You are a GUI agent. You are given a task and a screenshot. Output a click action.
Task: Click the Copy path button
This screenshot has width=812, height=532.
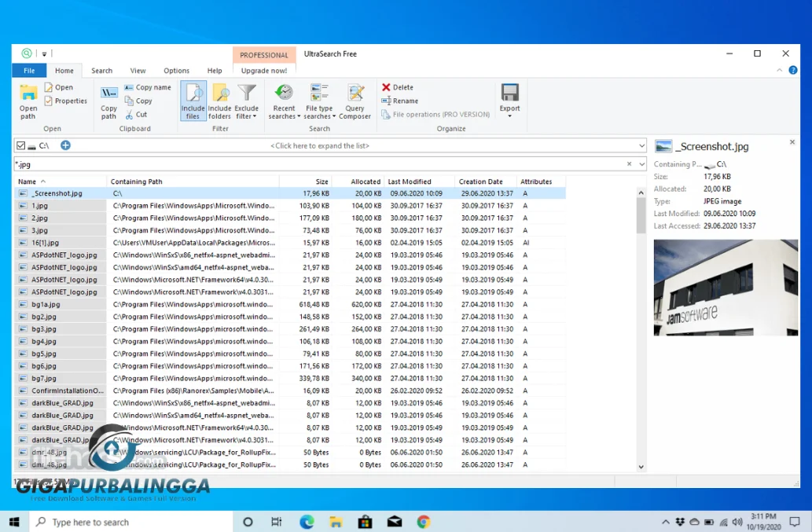[108, 102]
